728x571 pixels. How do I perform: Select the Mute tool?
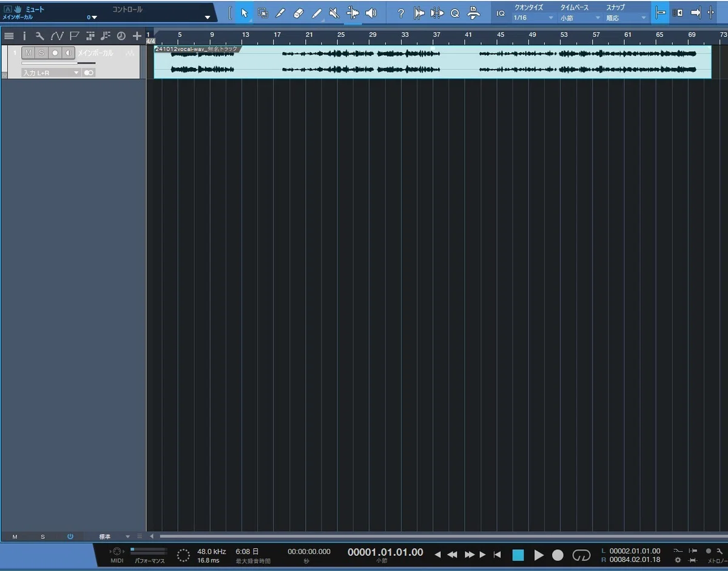[x=334, y=13]
